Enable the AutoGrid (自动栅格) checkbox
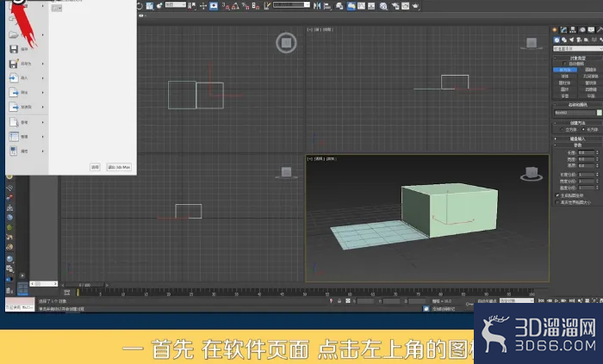The width and height of the screenshot is (603, 364). tap(565, 64)
